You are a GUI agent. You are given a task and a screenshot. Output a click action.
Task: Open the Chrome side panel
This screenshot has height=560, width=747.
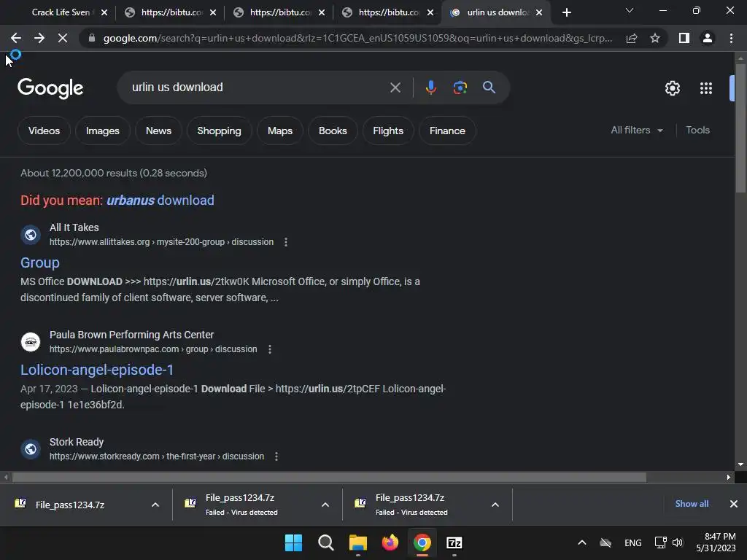[x=684, y=38]
